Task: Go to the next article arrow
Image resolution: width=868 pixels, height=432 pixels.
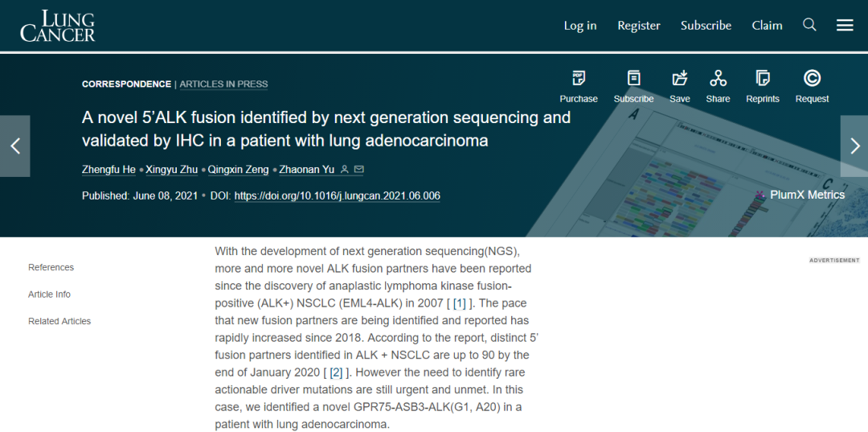Action: click(854, 146)
